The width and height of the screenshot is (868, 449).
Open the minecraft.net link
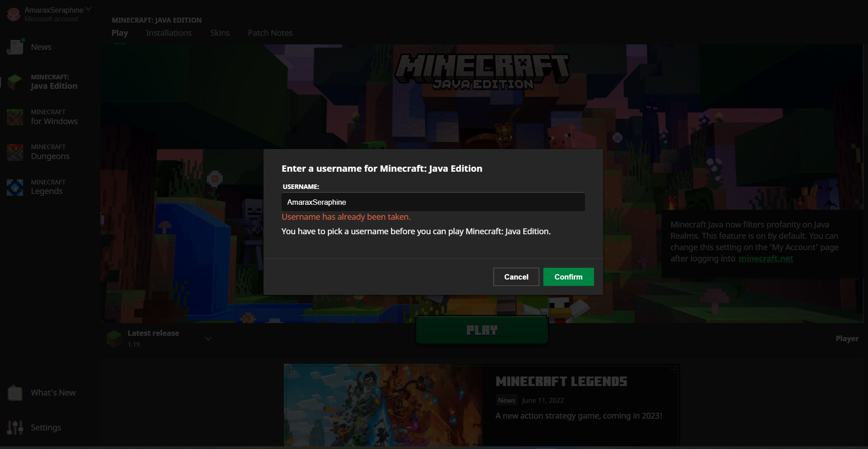[x=766, y=259]
